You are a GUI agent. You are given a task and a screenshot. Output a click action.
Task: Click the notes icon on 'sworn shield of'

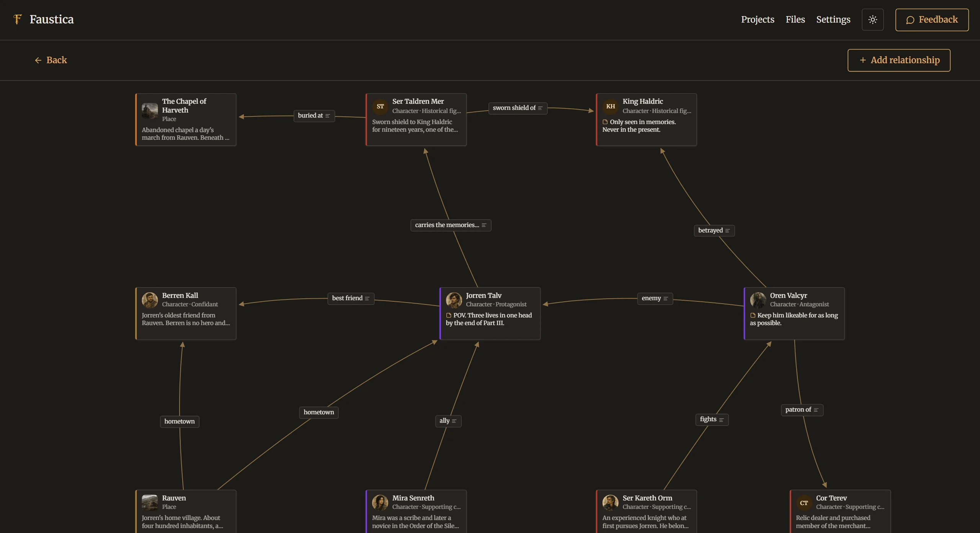(x=540, y=108)
